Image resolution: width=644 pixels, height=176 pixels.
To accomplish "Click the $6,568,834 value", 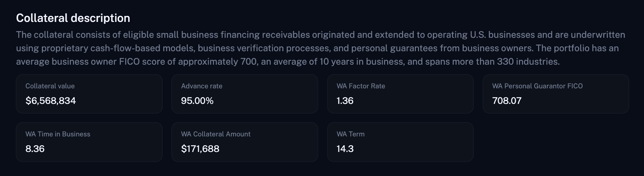I will pyautogui.click(x=51, y=101).
